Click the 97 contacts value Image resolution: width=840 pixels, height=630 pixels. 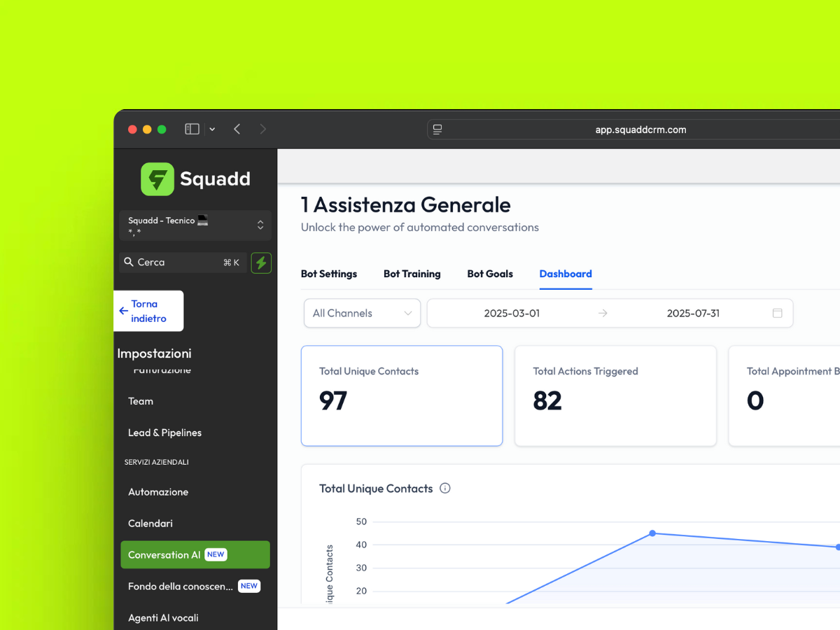(x=333, y=400)
